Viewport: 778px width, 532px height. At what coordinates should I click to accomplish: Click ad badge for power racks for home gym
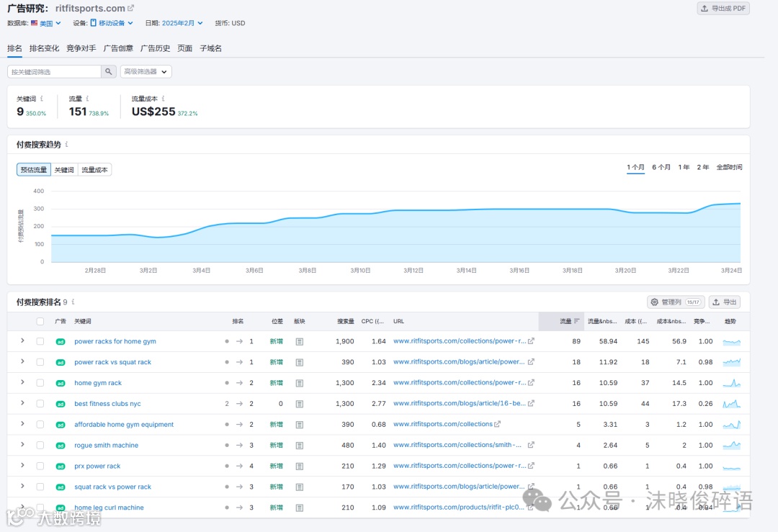[x=61, y=342]
